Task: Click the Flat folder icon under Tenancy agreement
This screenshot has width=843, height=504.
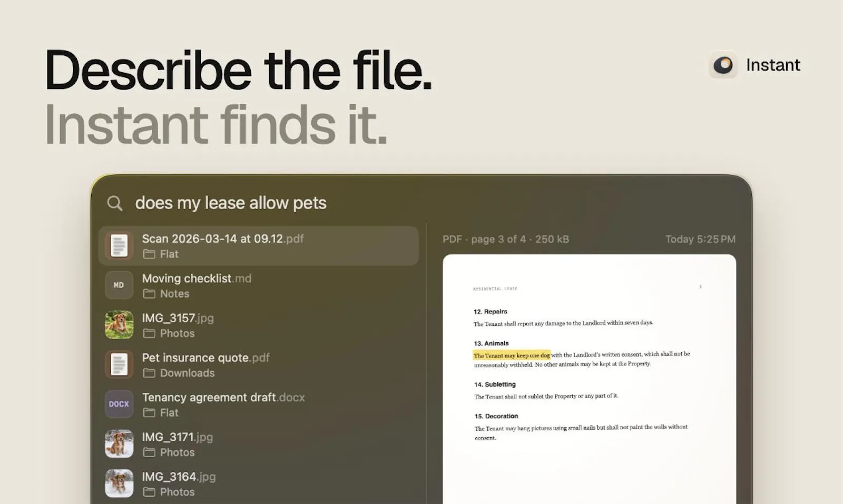Action: (149, 413)
